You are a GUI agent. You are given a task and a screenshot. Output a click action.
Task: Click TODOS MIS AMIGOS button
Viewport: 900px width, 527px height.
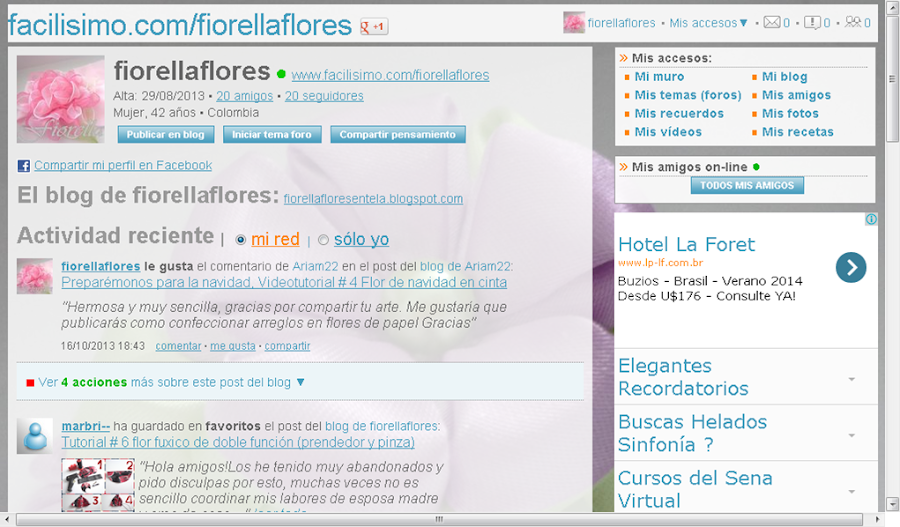tap(747, 185)
